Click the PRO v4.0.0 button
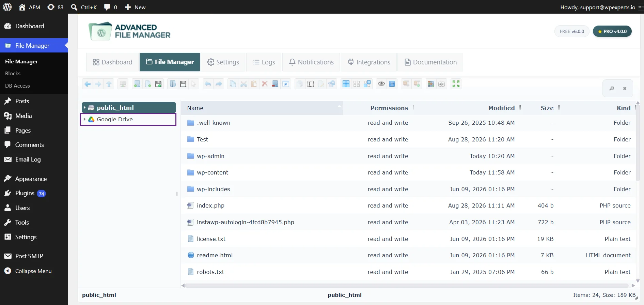This screenshot has width=644, height=305. (x=612, y=31)
